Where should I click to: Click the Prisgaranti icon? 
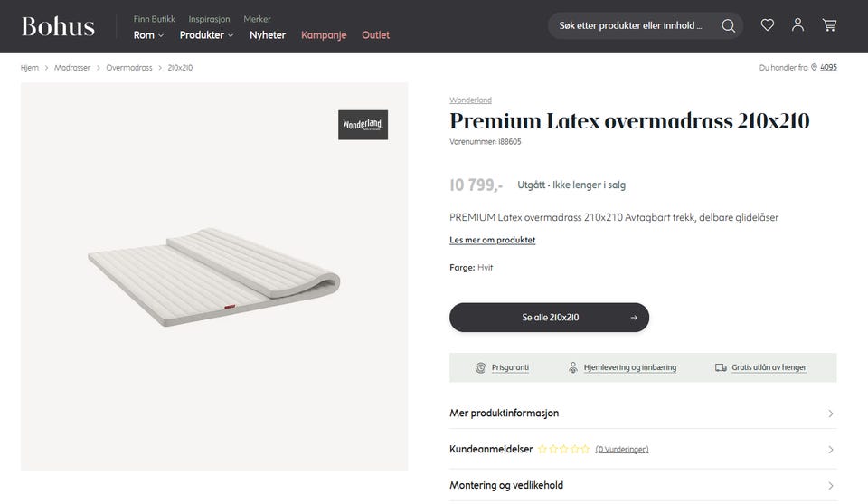coord(480,367)
